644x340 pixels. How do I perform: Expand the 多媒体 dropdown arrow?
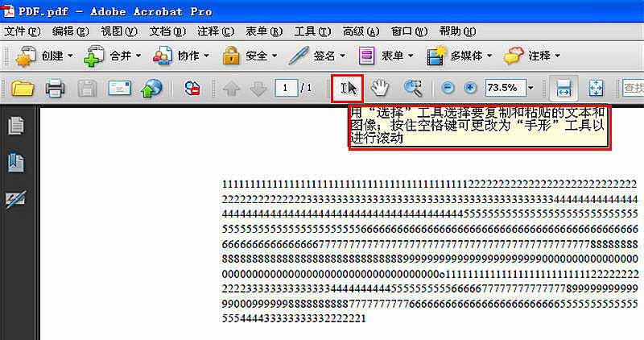pyautogui.click(x=489, y=56)
